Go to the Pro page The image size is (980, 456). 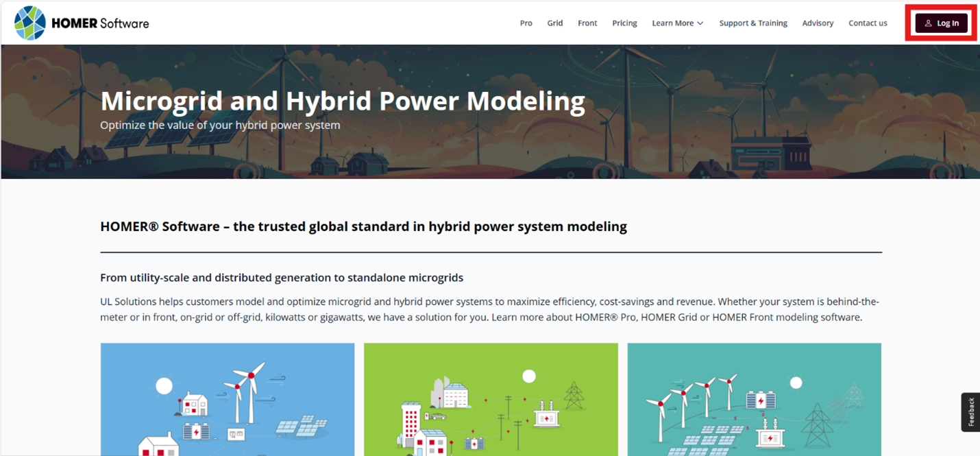[526, 23]
